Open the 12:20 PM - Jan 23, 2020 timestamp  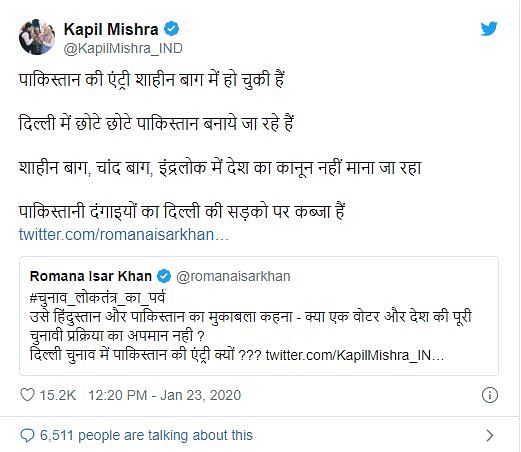(x=164, y=395)
